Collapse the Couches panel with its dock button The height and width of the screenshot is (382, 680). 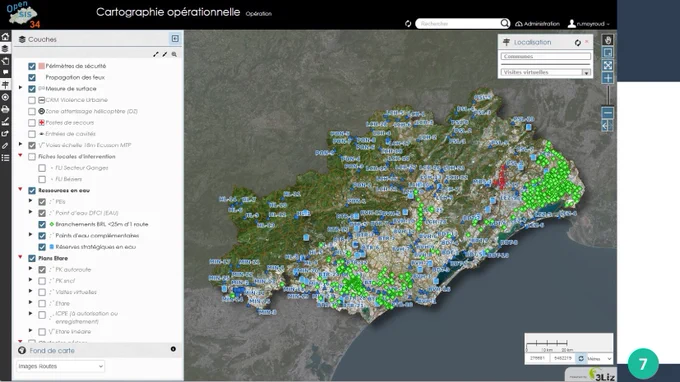pyautogui.click(x=175, y=39)
